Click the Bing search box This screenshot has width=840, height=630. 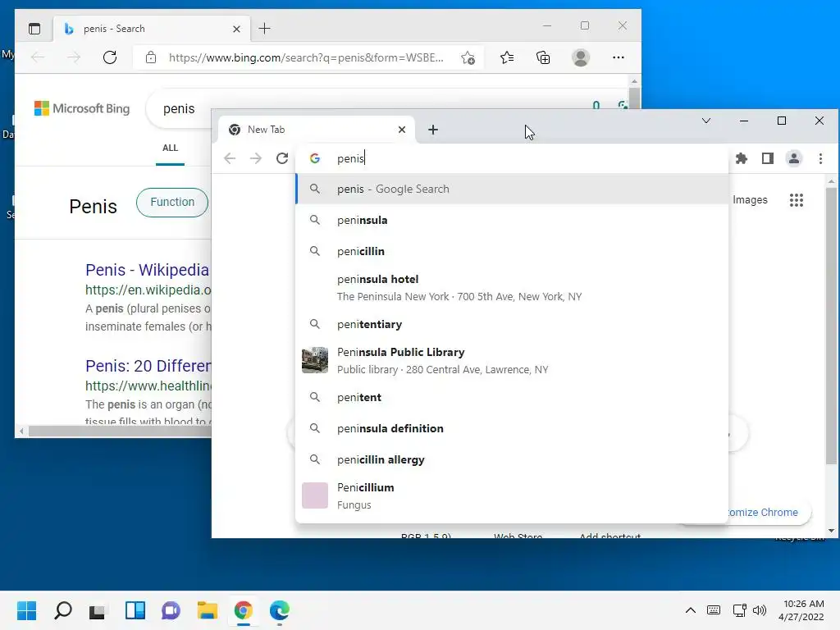[x=179, y=109]
